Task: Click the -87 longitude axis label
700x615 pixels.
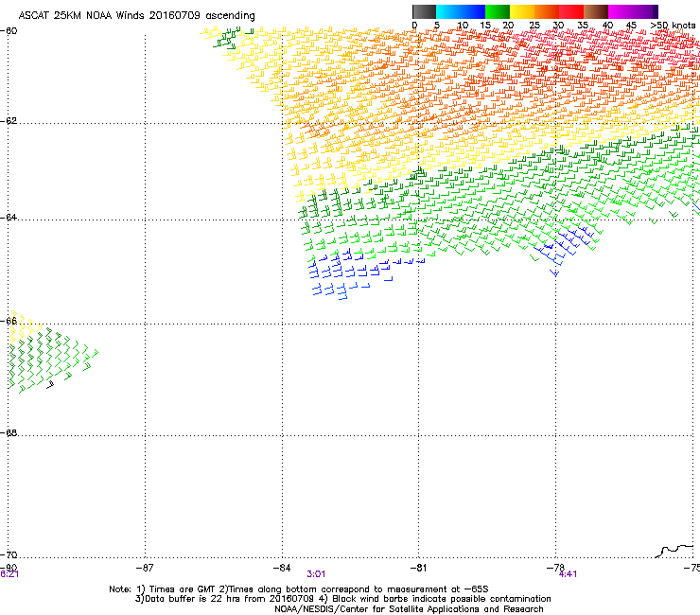Action: point(145,568)
